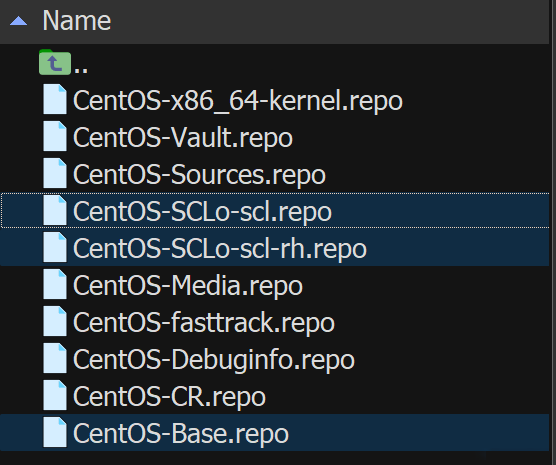Select the CentOS-Base.repo file name
556x465 pixels.
(180, 433)
